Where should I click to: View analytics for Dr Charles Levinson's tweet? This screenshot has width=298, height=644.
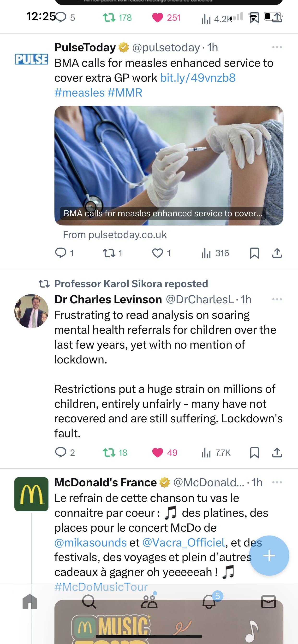(216, 453)
